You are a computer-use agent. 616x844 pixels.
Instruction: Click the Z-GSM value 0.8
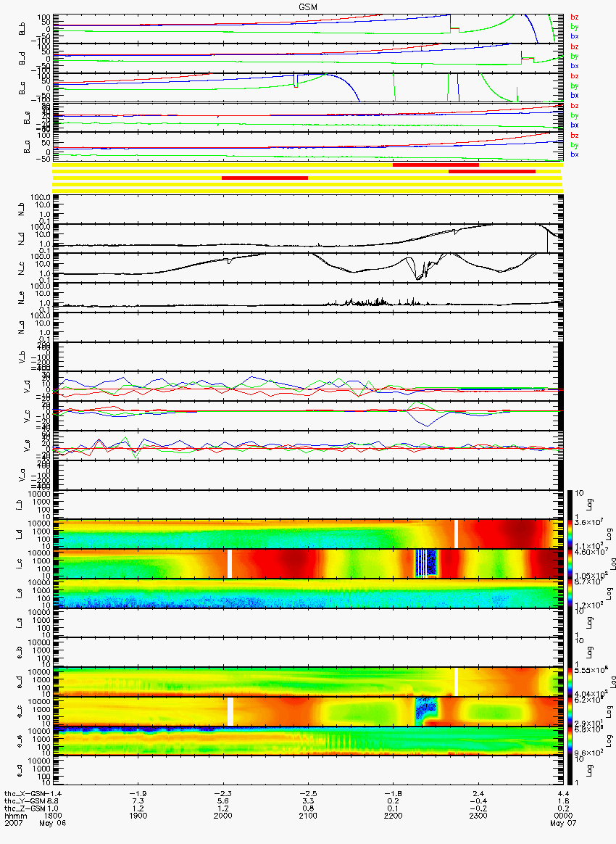click(x=308, y=808)
